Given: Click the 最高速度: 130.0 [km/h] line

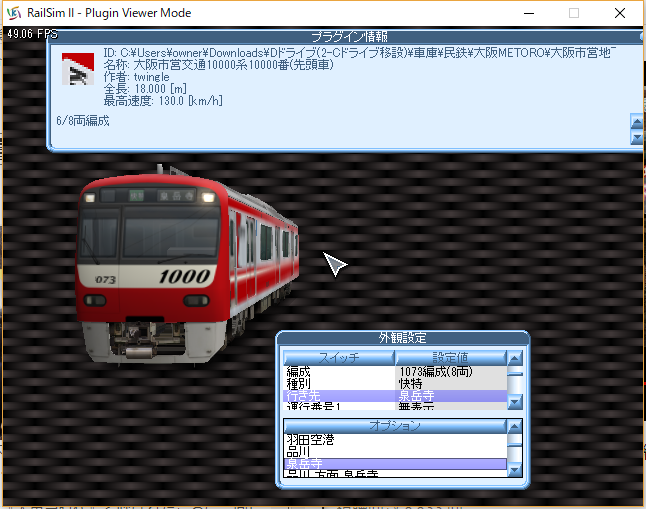Looking at the screenshot, I should coord(163,101).
